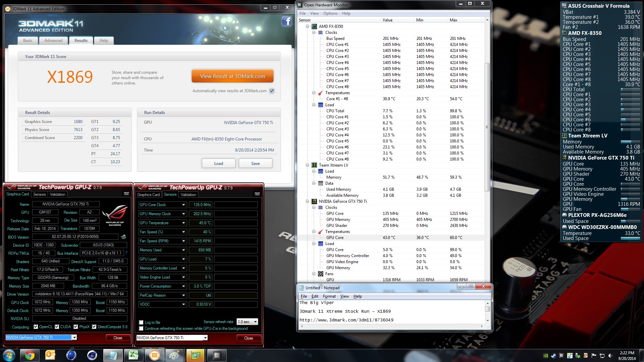Click the network tray icon
This screenshot has height=362, width=644.
[602, 356]
